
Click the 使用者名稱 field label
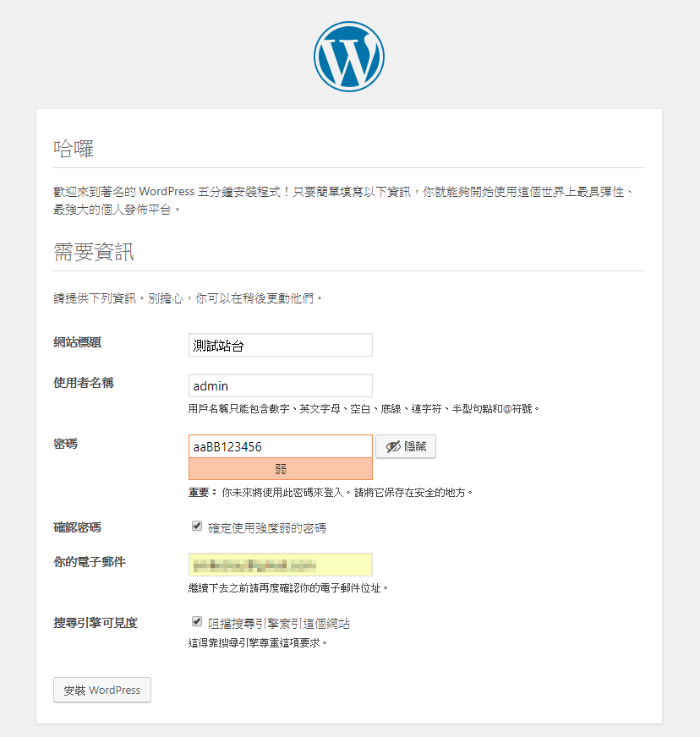click(84, 383)
